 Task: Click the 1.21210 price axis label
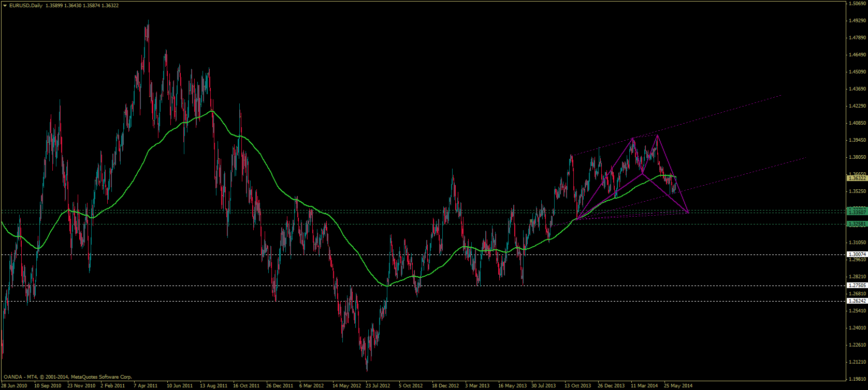858,362
